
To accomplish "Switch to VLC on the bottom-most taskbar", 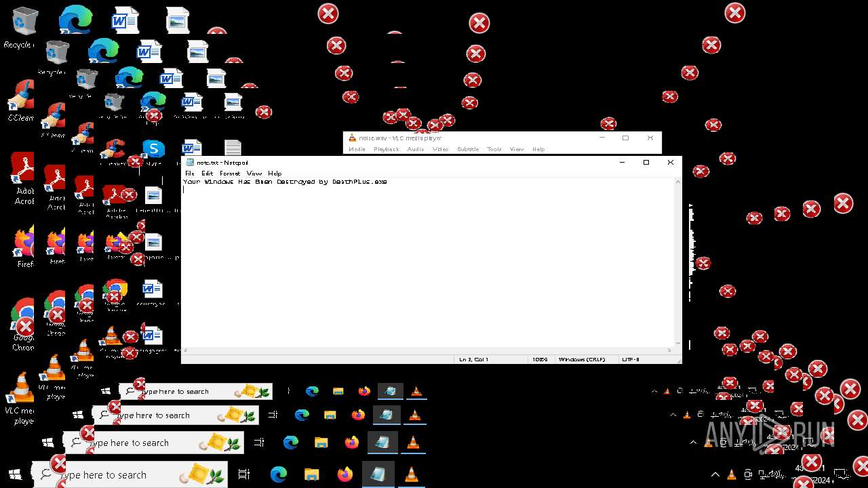I will click(411, 474).
